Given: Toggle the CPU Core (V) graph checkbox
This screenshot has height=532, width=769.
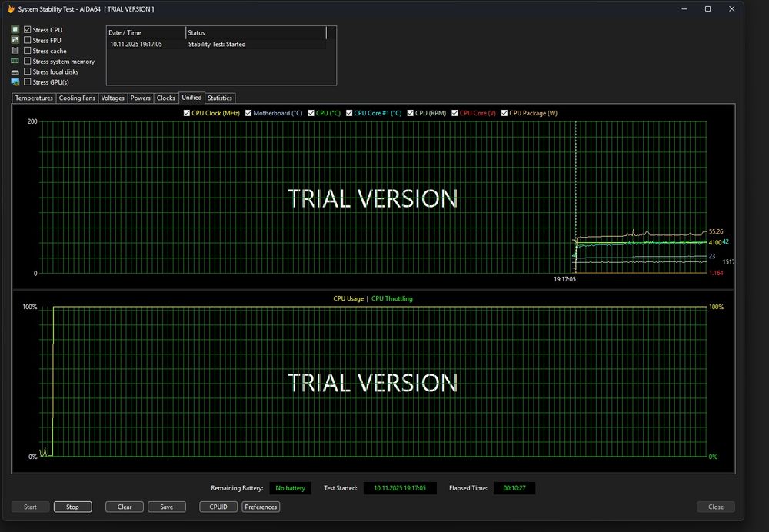Looking at the screenshot, I should pyautogui.click(x=454, y=113).
